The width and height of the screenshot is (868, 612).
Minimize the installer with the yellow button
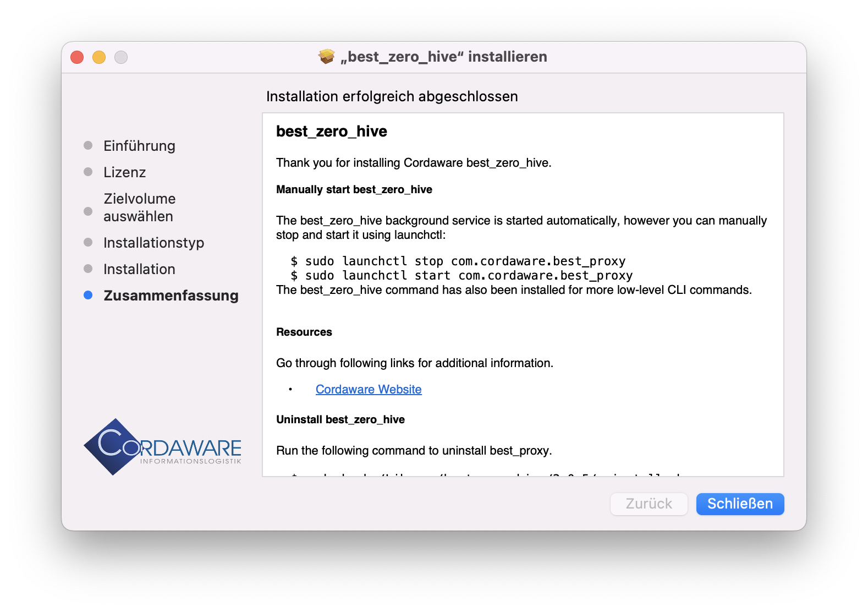[x=99, y=57]
